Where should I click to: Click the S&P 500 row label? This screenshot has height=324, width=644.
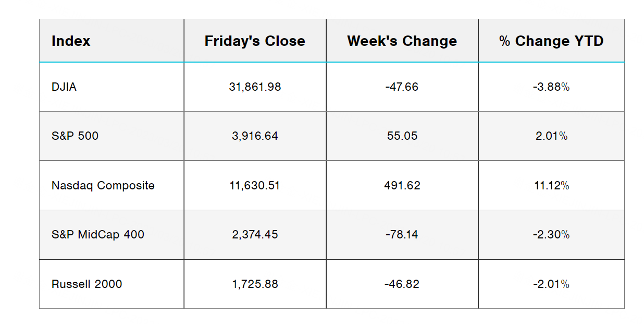click(x=75, y=136)
